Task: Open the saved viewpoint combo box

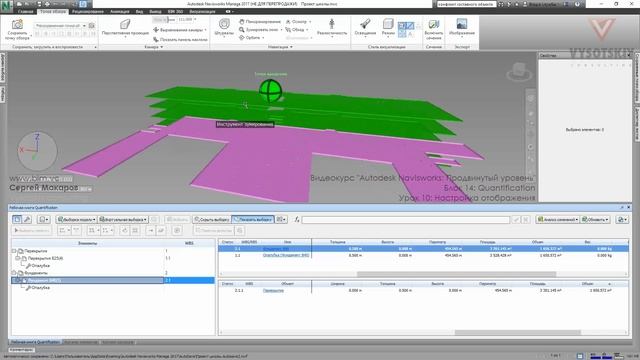Action: click(60, 25)
